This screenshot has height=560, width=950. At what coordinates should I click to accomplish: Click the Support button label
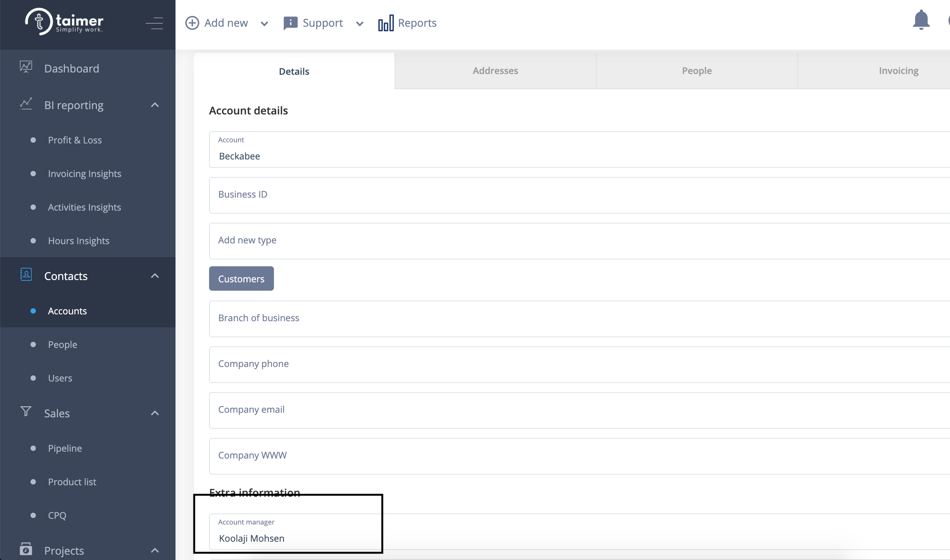[x=323, y=23]
